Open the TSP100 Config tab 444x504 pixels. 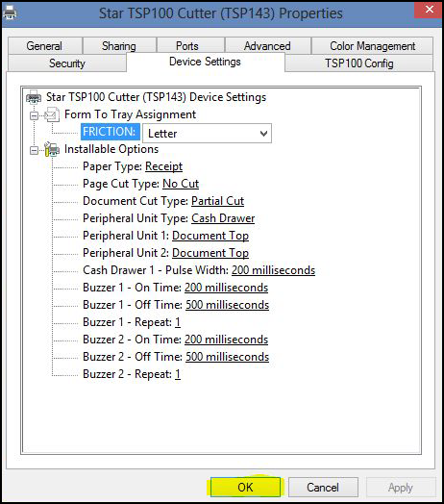[358, 63]
